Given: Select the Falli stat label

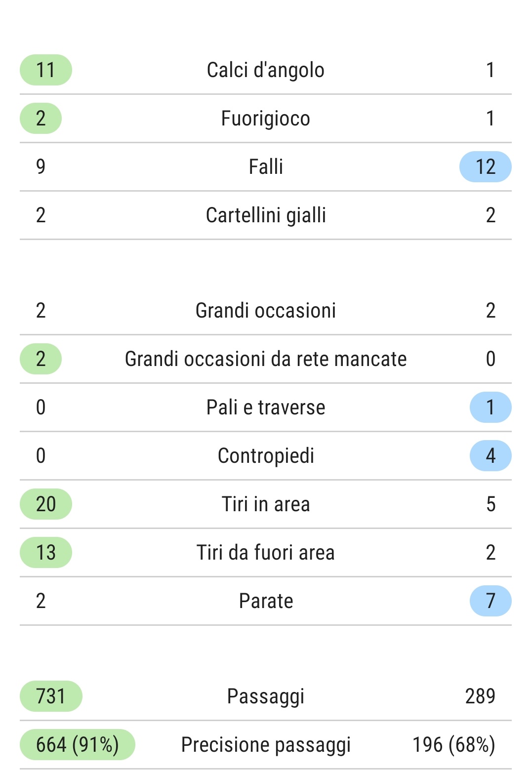Looking at the screenshot, I should coord(266,166).
